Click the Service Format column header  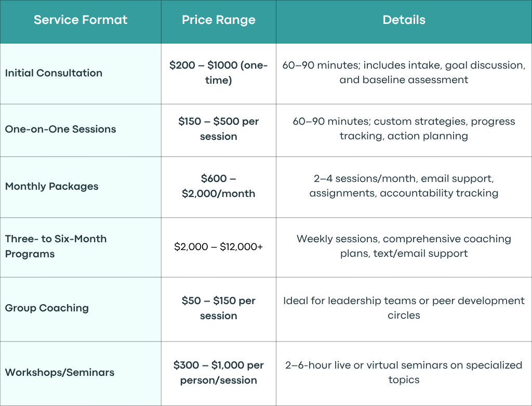[81, 20]
